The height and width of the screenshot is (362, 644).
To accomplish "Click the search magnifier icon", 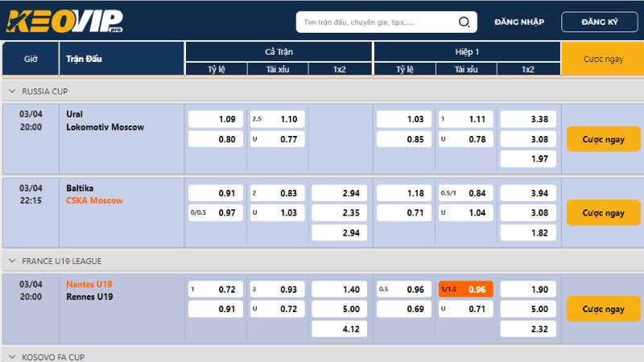I will [464, 23].
